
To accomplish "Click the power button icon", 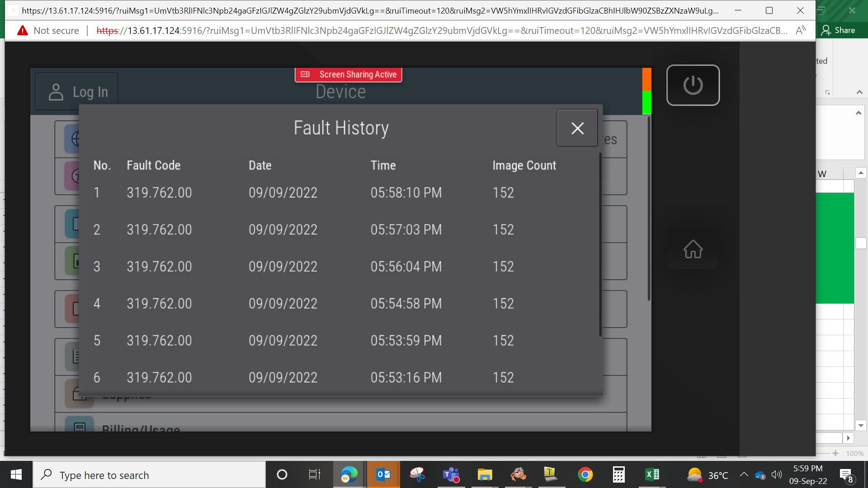I will [x=693, y=85].
